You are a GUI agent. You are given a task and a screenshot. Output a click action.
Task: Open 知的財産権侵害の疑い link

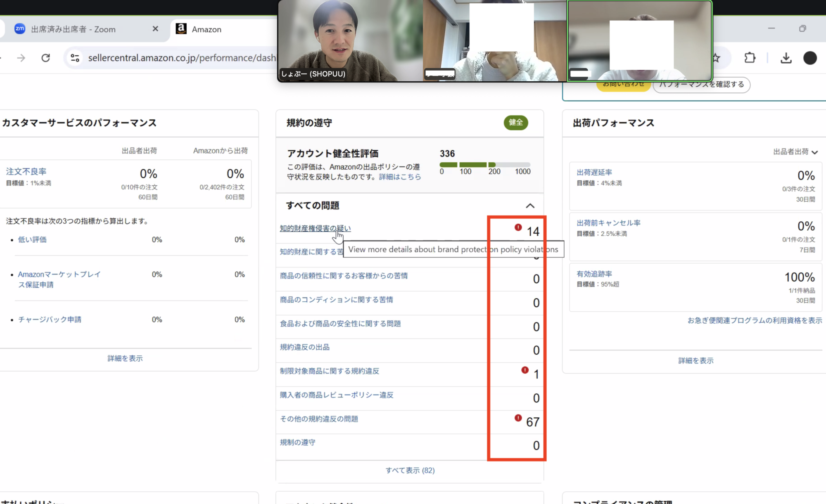coord(315,228)
